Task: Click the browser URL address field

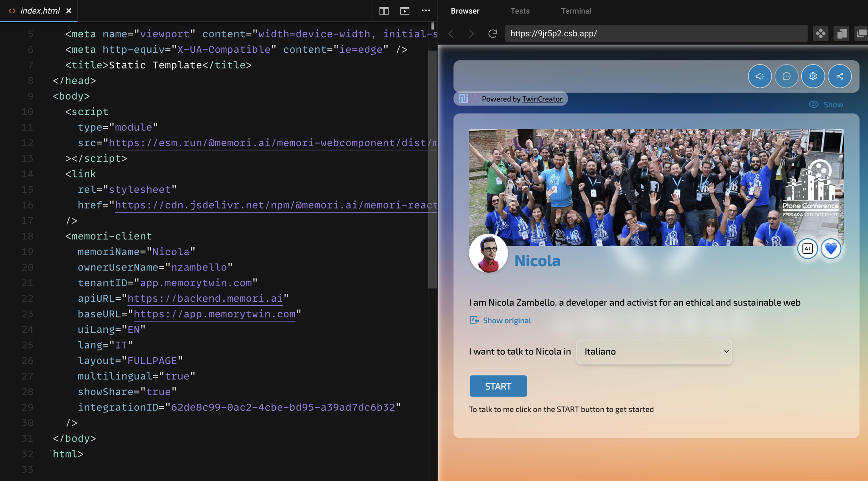Action: click(x=655, y=33)
